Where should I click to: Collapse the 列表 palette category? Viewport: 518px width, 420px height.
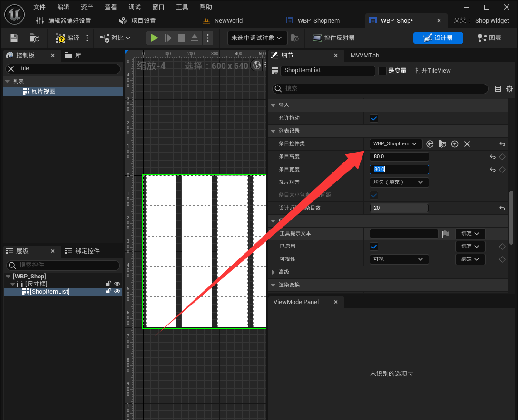click(x=7, y=81)
